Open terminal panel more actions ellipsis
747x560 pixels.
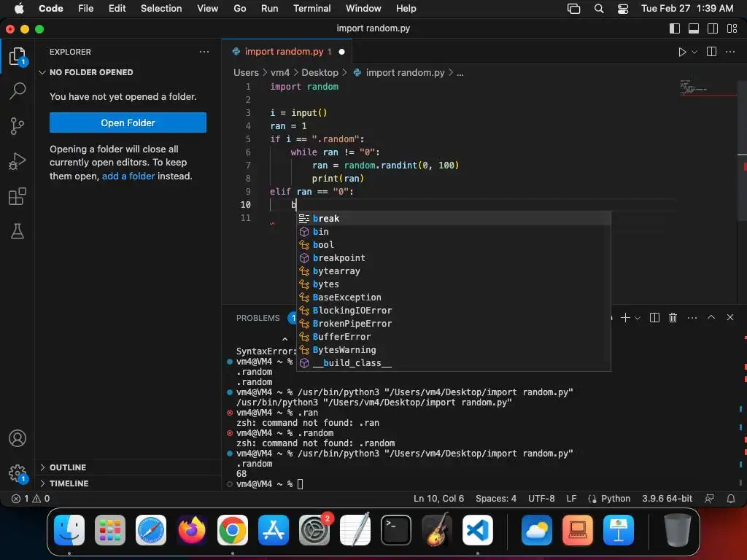tap(692, 318)
